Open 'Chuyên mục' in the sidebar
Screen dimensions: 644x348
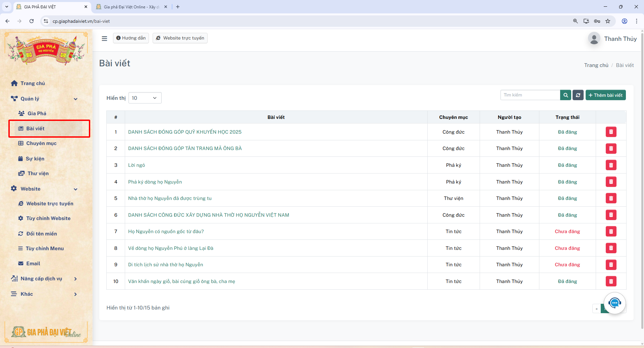pyautogui.click(x=41, y=143)
